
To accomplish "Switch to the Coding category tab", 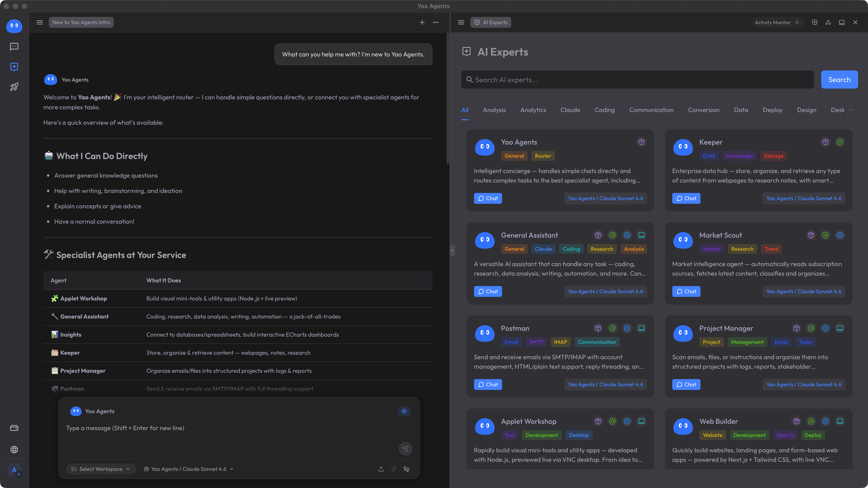I will (x=604, y=110).
